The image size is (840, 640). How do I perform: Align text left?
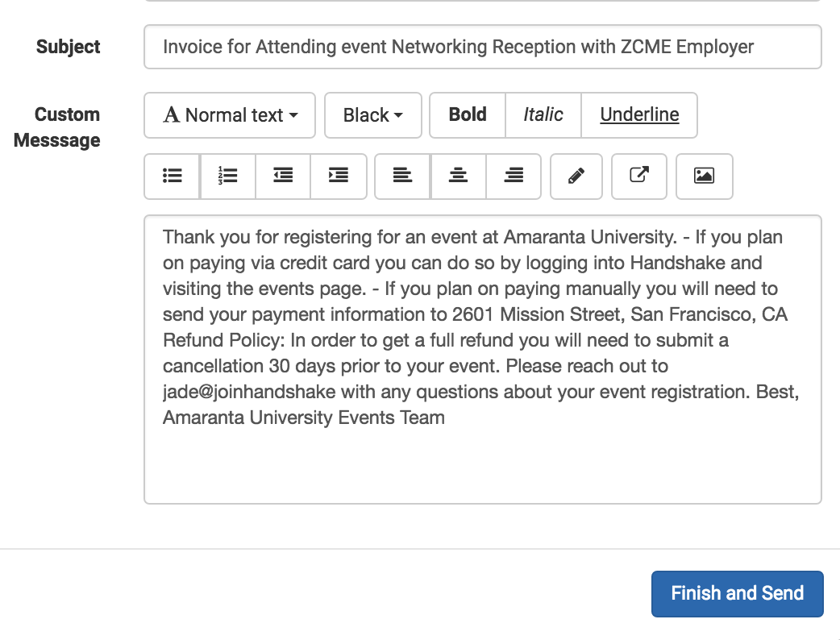coord(402,177)
